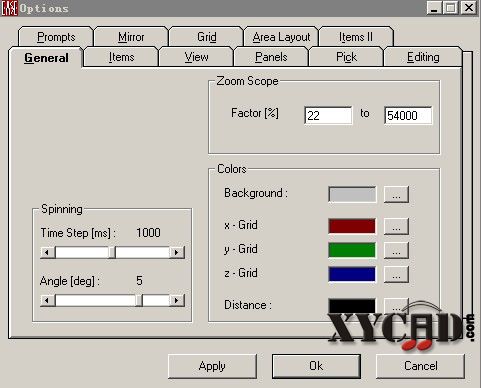Click the dark red x - Grid swatch

coord(352,226)
